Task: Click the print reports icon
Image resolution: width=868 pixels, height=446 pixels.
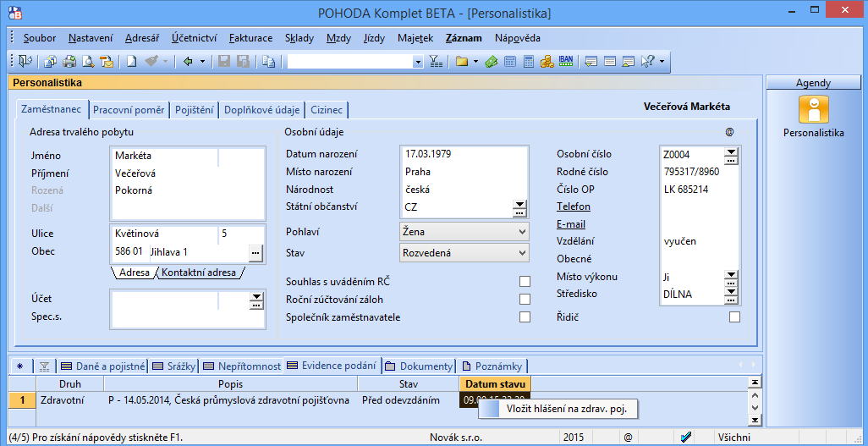Action: tap(51, 62)
